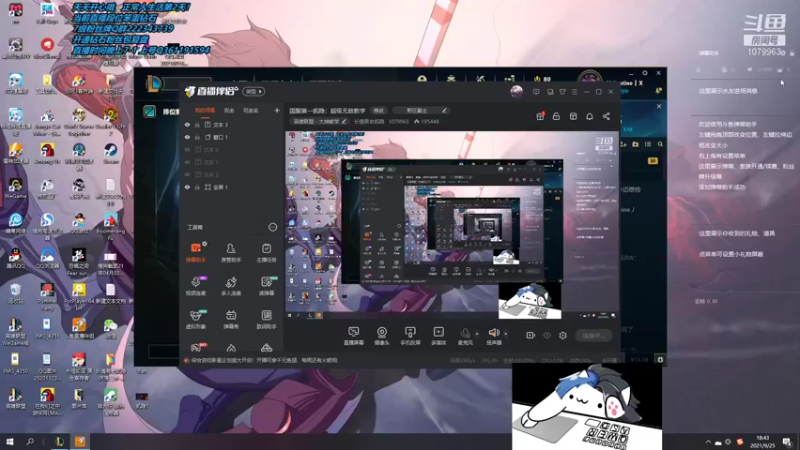The height and width of the screenshot is (450, 800).
Task: Open streamer avatar in title bar
Action: coord(516,91)
